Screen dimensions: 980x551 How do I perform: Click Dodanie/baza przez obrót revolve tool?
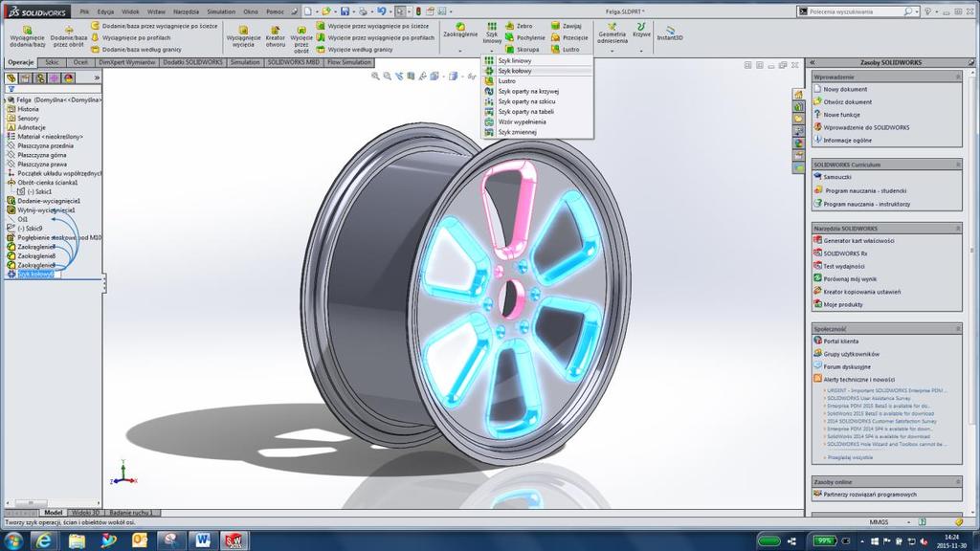click(69, 37)
